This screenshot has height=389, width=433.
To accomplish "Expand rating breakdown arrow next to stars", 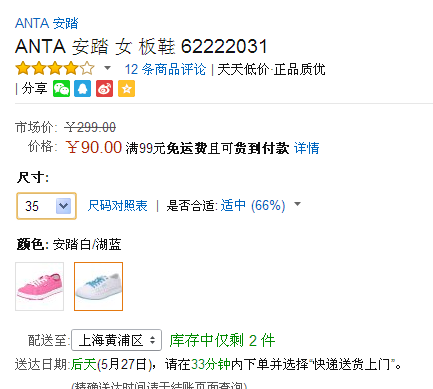I will [x=107, y=68].
